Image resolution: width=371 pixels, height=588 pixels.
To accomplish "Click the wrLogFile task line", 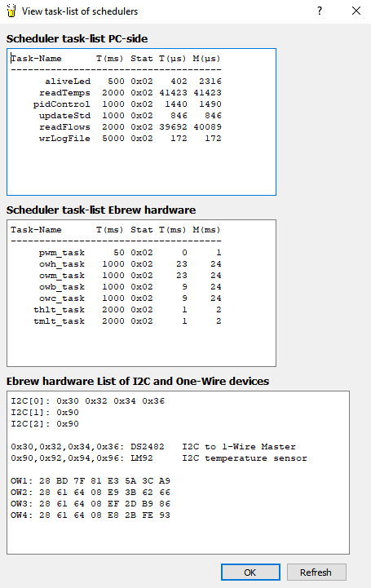I will [116, 139].
